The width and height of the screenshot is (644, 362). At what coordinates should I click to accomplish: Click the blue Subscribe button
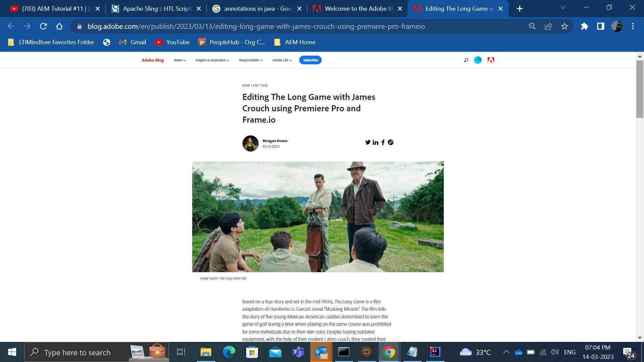click(310, 60)
